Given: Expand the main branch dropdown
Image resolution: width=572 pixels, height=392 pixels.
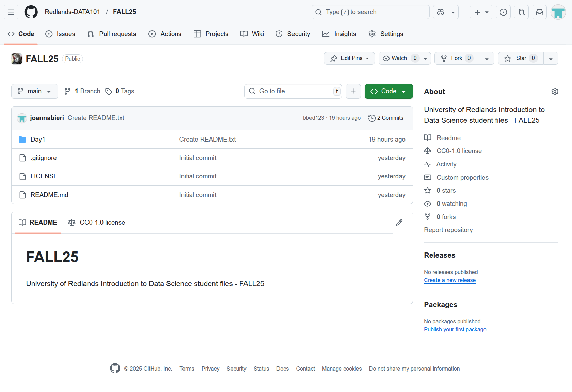Looking at the screenshot, I should point(35,91).
